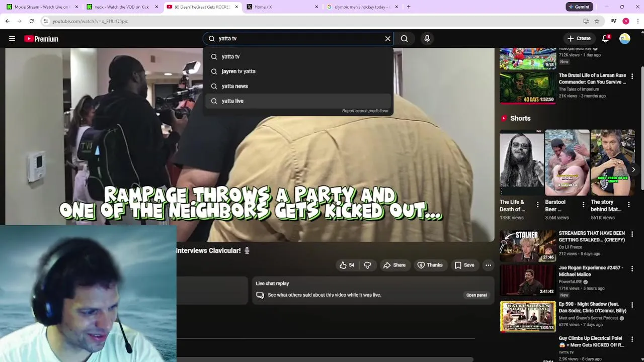This screenshot has height=362, width=644.
Task: Click the search magnifier button
Action: coord(404,39)
